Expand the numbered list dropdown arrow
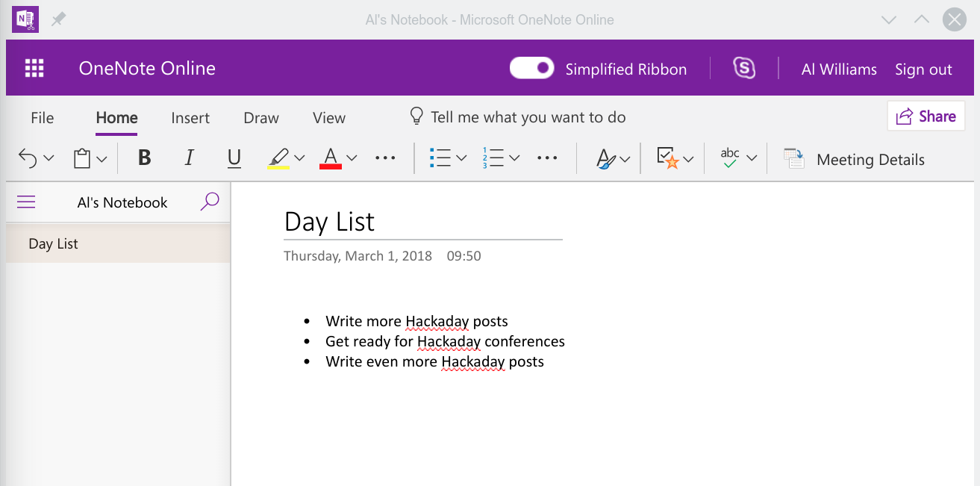 (514, 158)
